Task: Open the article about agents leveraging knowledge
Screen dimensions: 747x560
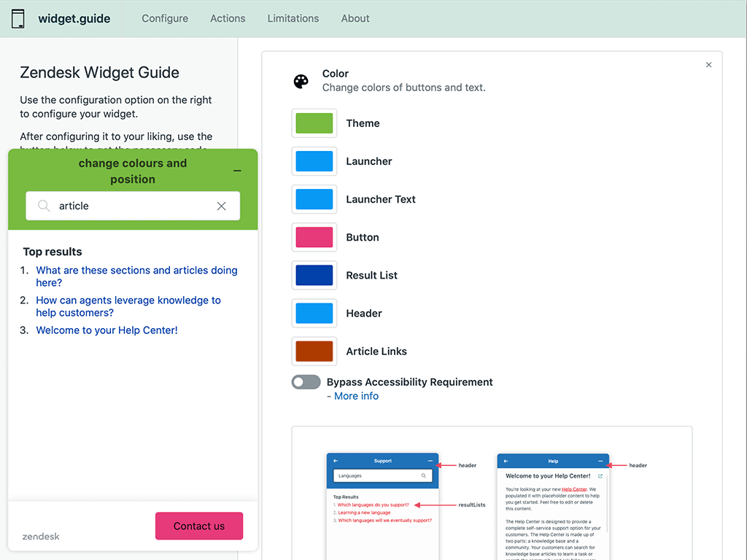Action: [x=128, y=306]
